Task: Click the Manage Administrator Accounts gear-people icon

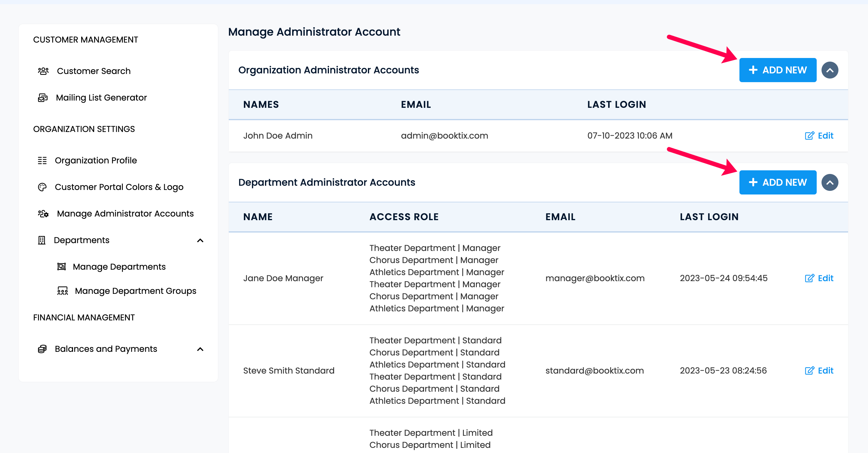Action: tap(43, 214)
